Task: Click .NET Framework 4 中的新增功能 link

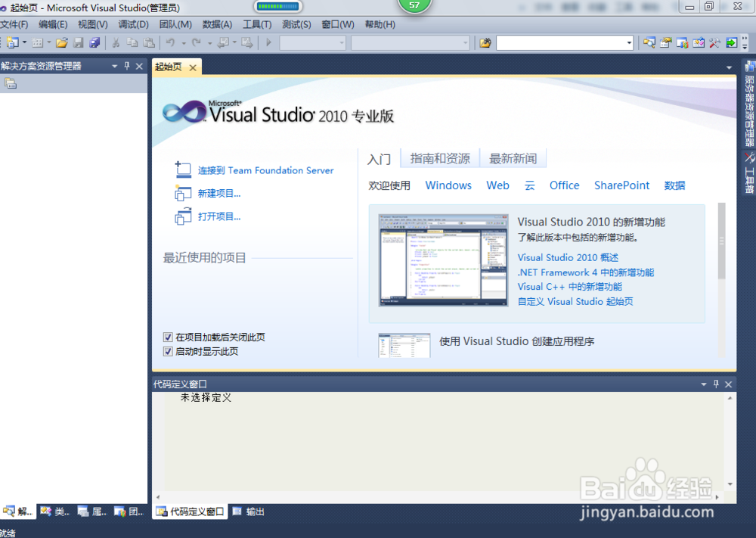Action: 586,272
